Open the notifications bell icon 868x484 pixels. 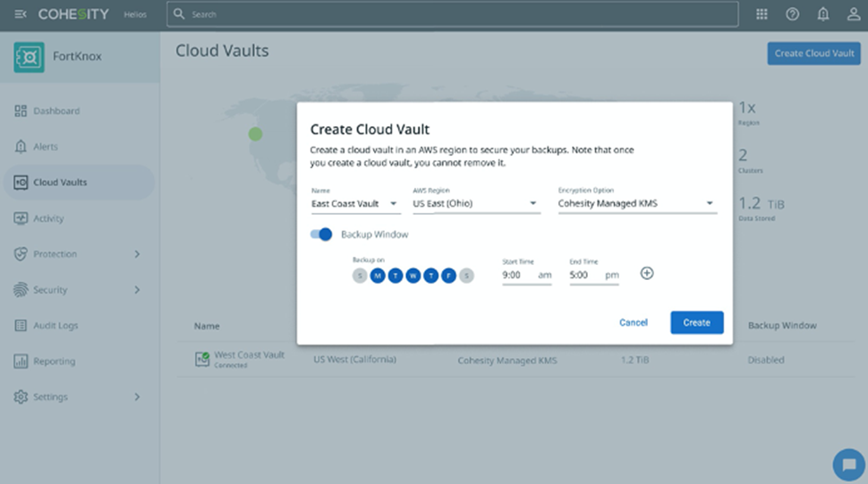coord(823,14)
